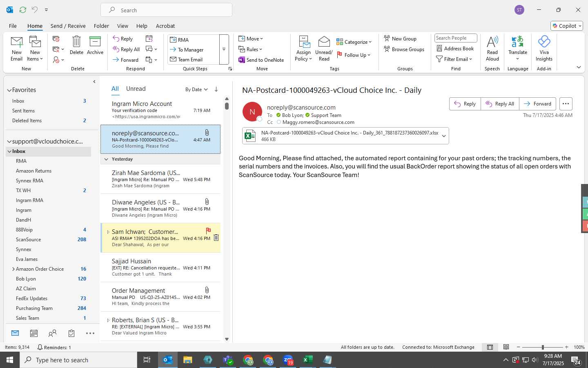
Task: Click Reply in the reading pane
Action: (465, 104)
